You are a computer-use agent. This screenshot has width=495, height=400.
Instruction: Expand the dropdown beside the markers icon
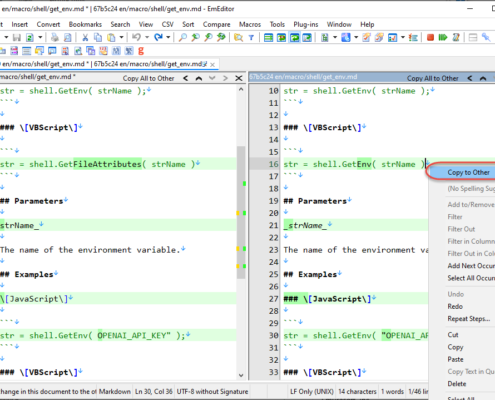356,37
